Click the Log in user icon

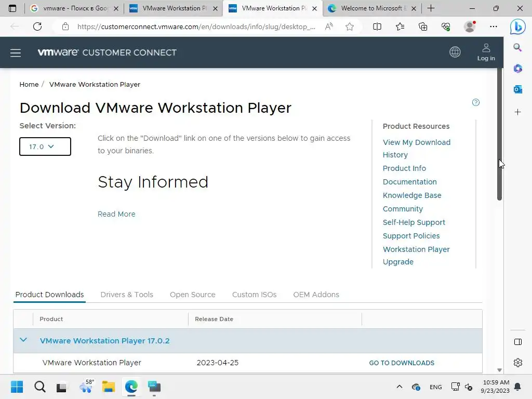click(x=486, y=52)
